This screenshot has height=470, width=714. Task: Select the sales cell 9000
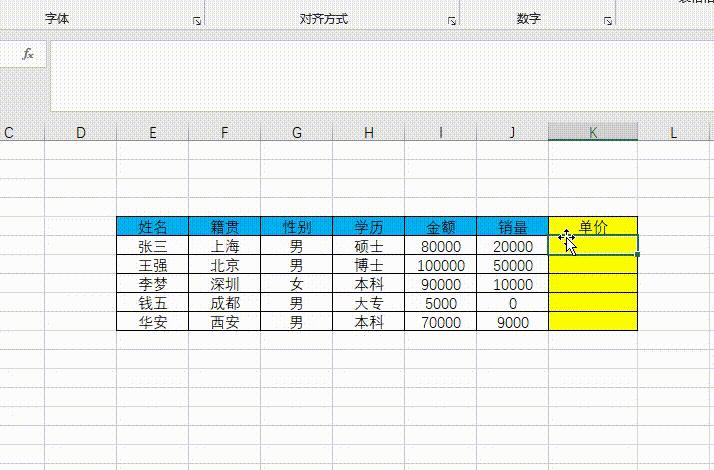coord(512,322)
